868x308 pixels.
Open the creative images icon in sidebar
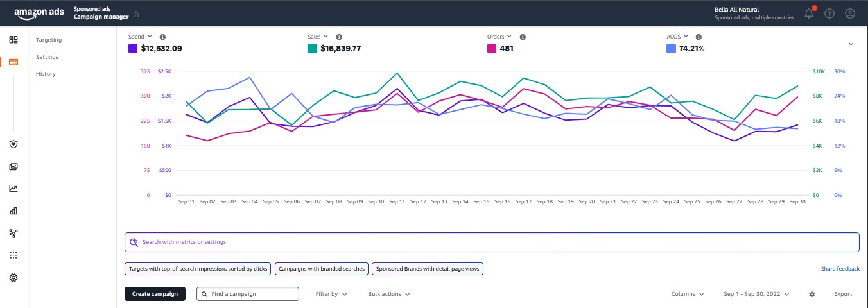tap(13, 167)
